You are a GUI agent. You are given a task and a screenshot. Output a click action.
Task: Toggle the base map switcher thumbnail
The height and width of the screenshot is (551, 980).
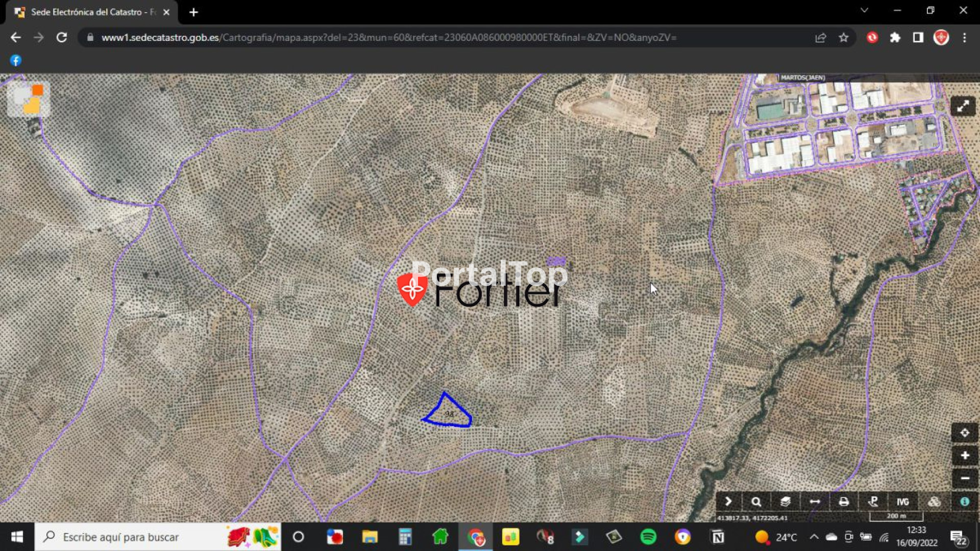(x=29, y=99)
